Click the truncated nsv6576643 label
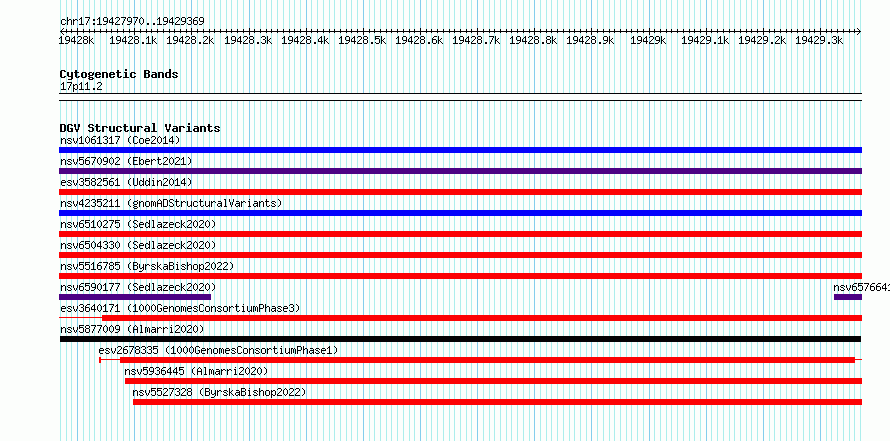Viewport: 890px width, 441px height. point(861,287)
